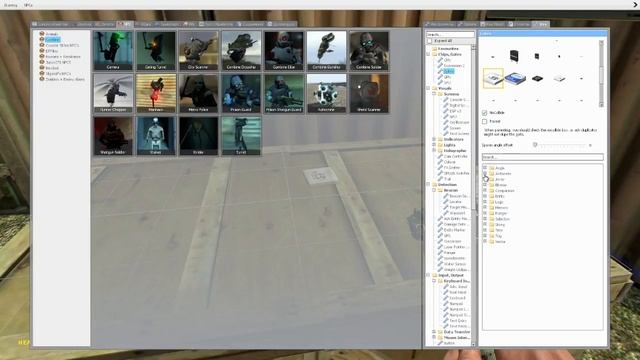Screen dimensions: 640x360
Task: Choose the tall black box gate model
Action: point(515,56)
